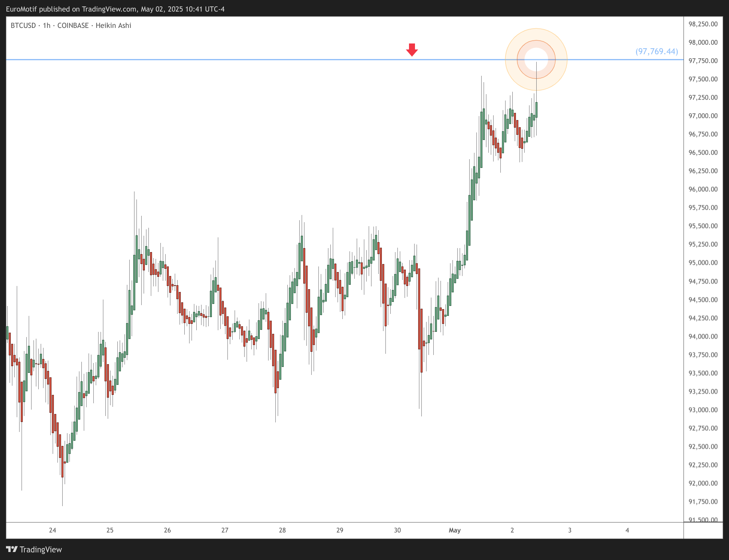Click the 96,500.00 price axis label

[703, 152]
